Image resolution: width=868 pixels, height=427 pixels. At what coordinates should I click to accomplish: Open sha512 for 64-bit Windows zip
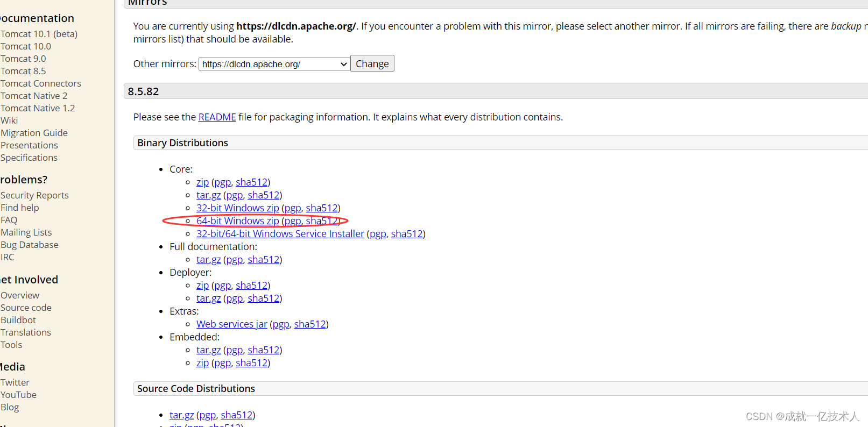coord(322,221)
